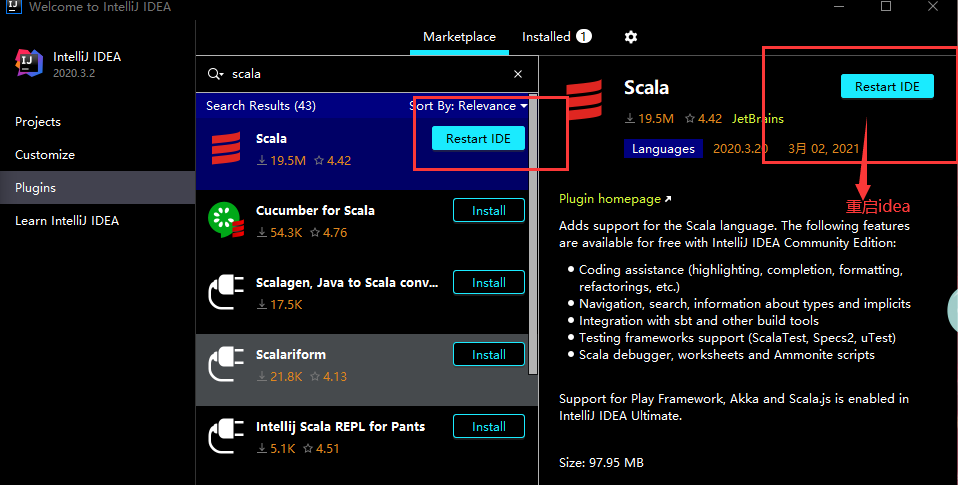Click the 5.1K downloads for Scala REPL
Viewport: 958px width, 485px height.
click(x=276, y=449)
